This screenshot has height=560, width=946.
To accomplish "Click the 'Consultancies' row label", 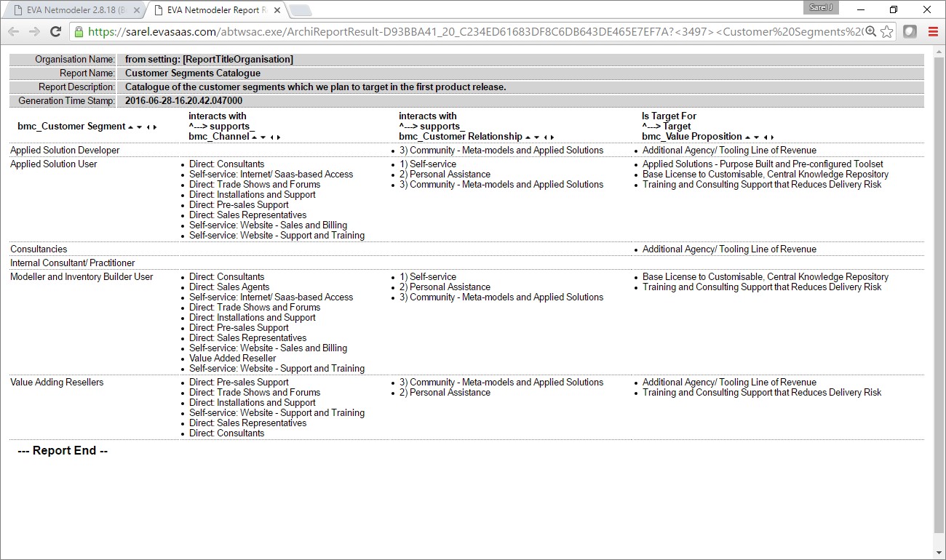I will click(x=39, y=249).
